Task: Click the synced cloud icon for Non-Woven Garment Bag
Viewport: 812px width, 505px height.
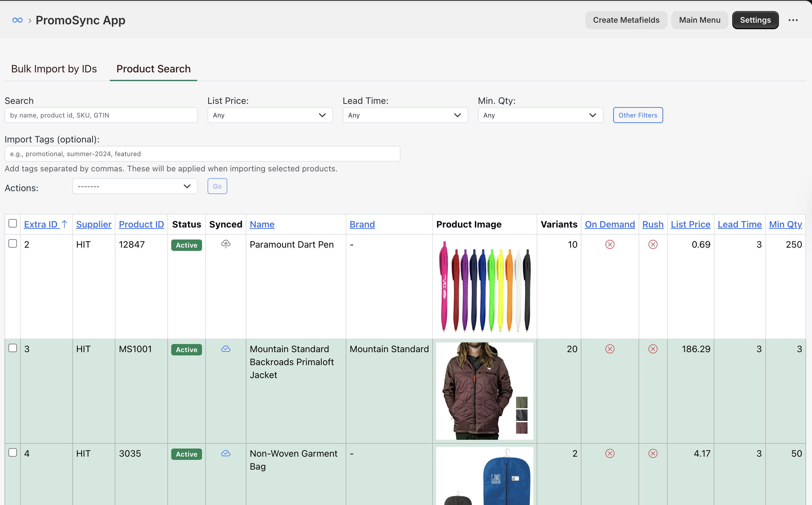Action: [226, 454]
